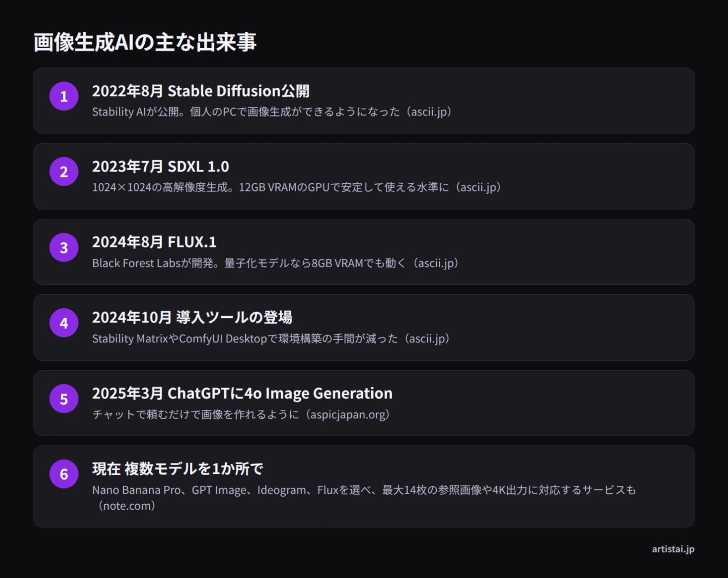This screenshot has width=728, height=578.
Task: Click description starting with Nano Banana Pro
Action: point(364,498)
